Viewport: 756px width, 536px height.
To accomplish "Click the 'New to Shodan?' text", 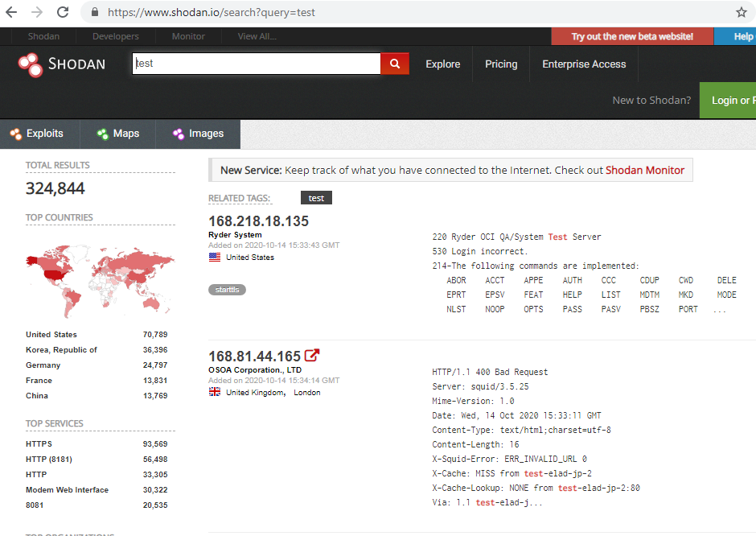I will click(651, 101).
